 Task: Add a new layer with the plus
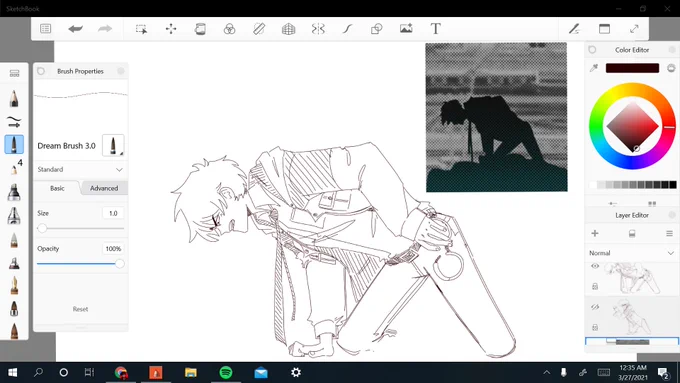(x=595, y=233)
